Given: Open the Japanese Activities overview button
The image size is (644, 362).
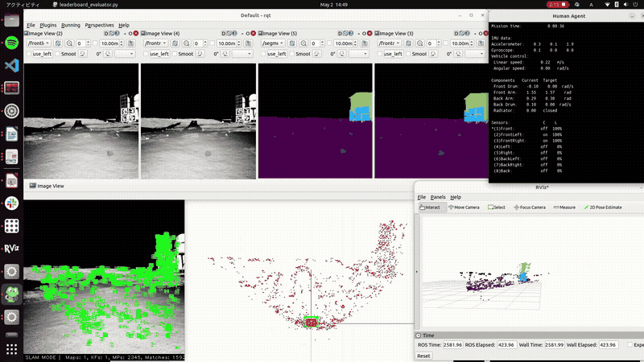Looking at the screenshot, I should [x=23, y=5].
